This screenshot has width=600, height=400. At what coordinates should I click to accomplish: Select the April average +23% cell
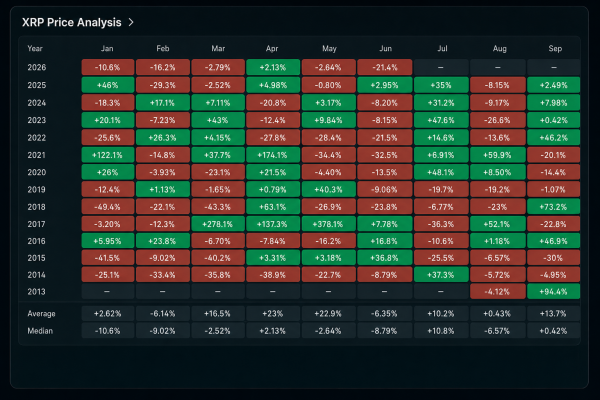(x=273, y=314)
